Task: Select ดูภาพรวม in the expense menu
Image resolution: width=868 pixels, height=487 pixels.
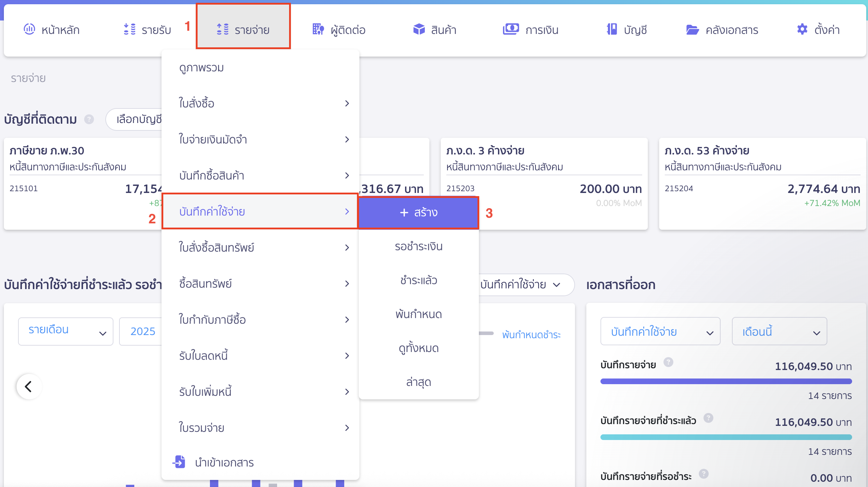Action: (x=201, y=67)
